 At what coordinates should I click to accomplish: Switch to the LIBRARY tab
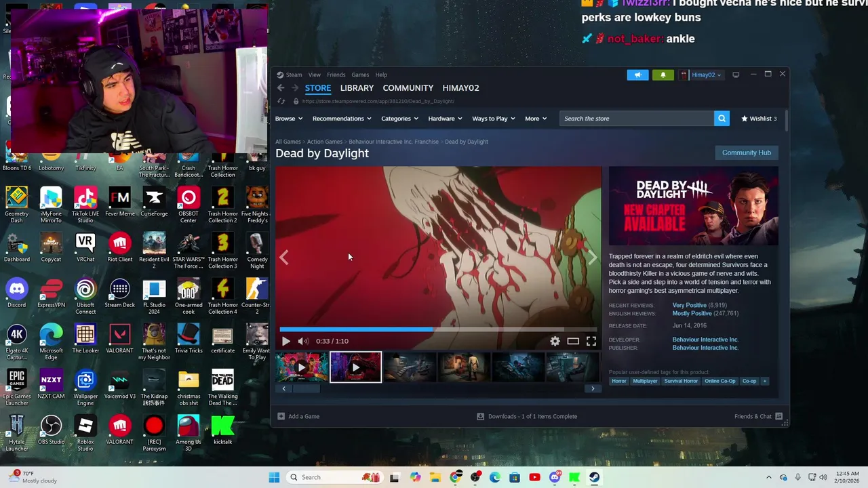point(357,88)
